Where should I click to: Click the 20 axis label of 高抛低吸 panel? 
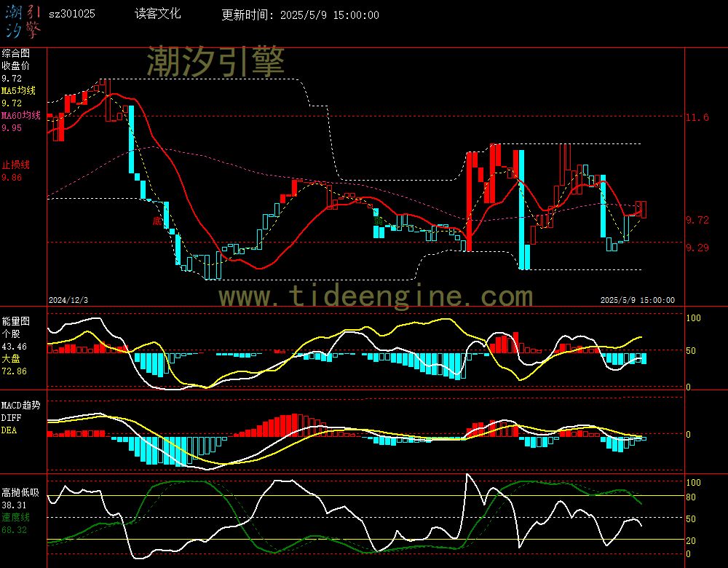[x=691, y=541]
